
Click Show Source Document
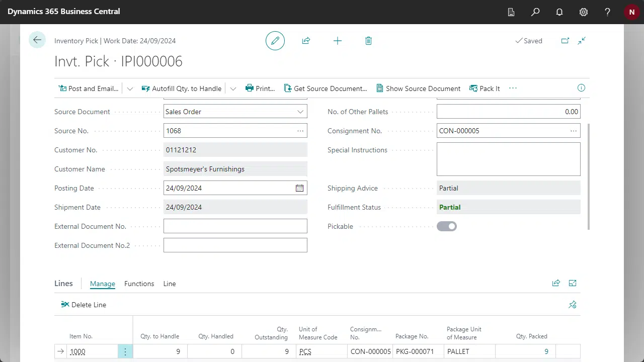coord(419,88)
